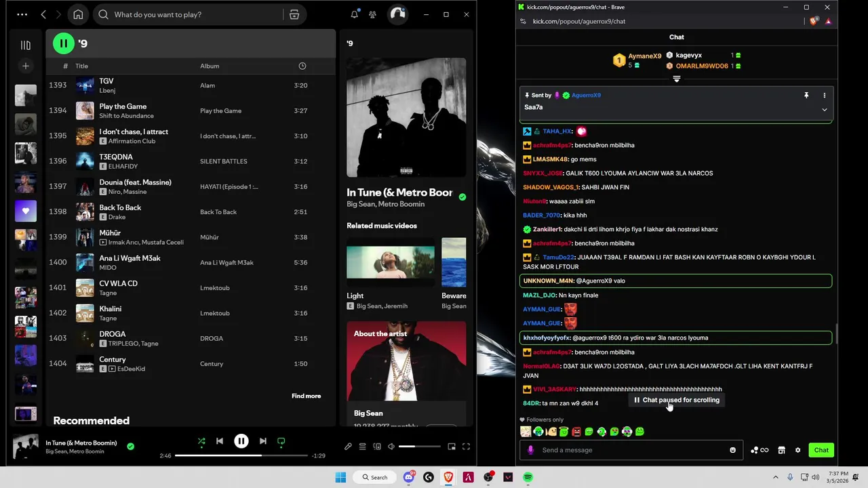This screenshot has width=868, height=488.
Task: Create playlist with plus icon in sidebar
Action: pyautogui.click(x=26, y=66)
